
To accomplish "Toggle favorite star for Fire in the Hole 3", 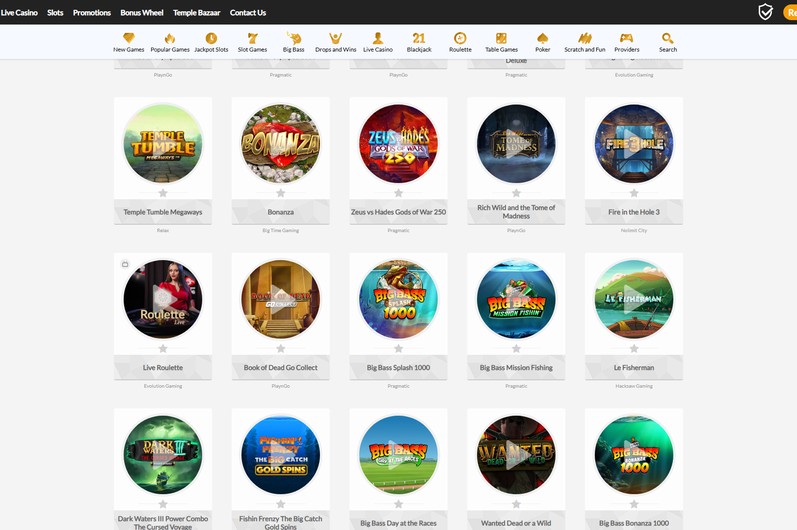I will click(x=634, y=193).
